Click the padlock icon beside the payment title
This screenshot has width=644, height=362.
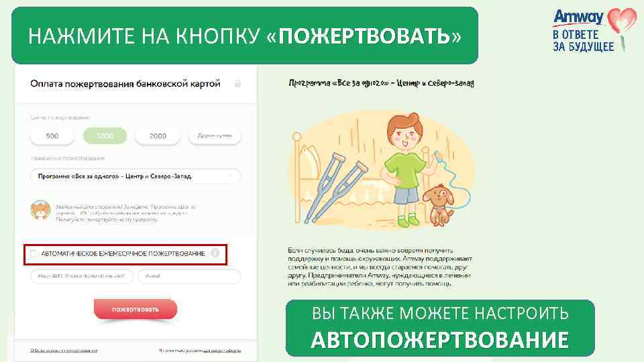(x=237, y=83)
